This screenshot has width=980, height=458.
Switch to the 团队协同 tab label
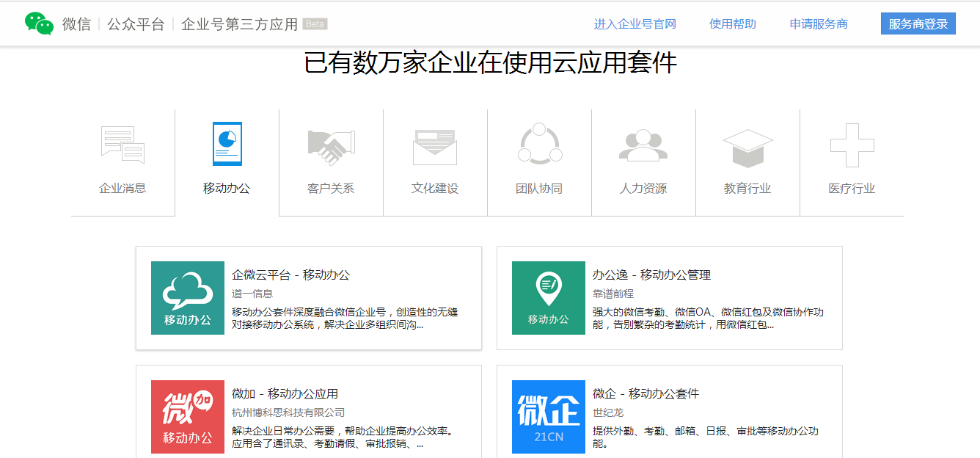tap(539, 189)
